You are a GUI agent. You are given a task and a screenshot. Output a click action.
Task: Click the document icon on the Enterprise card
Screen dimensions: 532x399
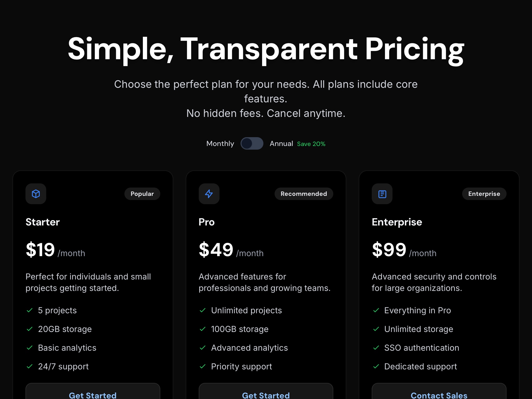(382, 194)
